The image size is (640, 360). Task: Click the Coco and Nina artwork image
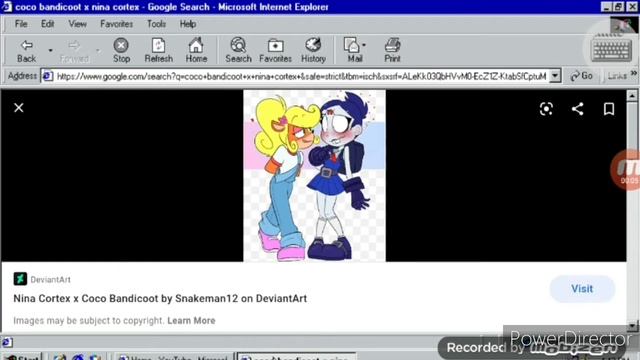(314, 176)
